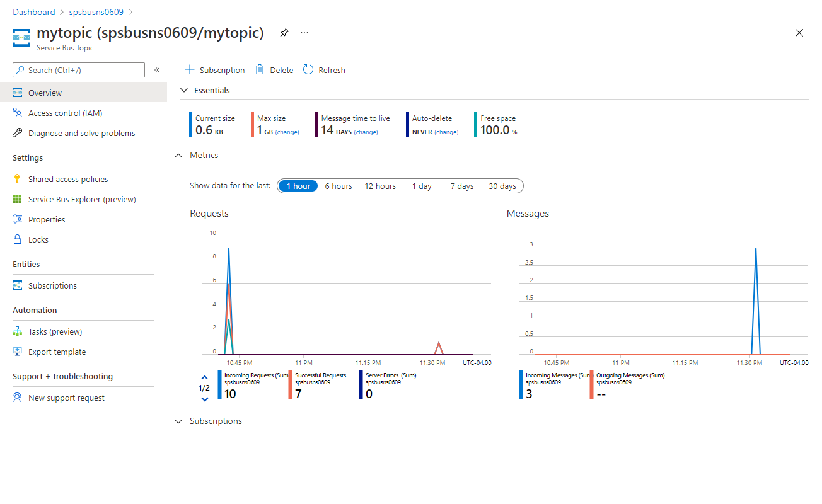Add a new Subscription from toolbar

(214, 70)
